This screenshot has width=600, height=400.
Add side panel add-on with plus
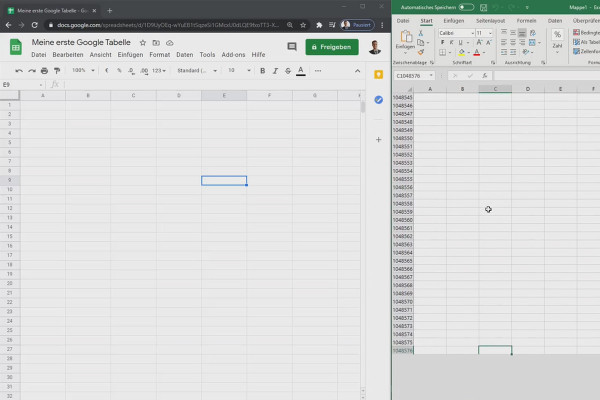click(378, 140)
